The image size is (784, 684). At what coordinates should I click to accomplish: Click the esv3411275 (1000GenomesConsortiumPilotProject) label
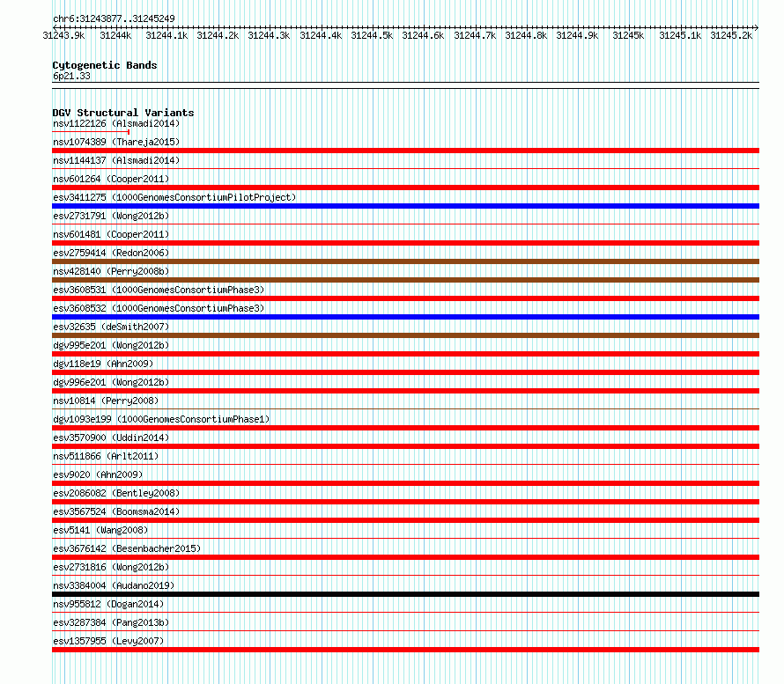pos(174,197)
